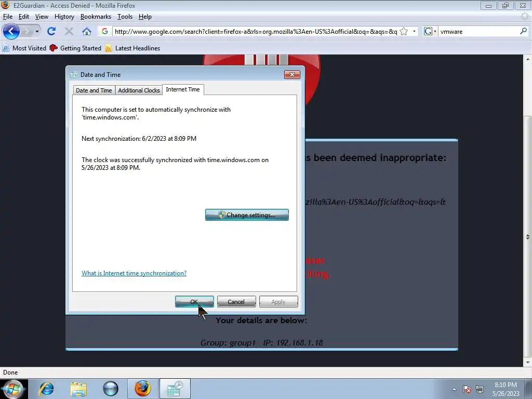
Task: Show hidden tray icons arrow
Action: 454,389
